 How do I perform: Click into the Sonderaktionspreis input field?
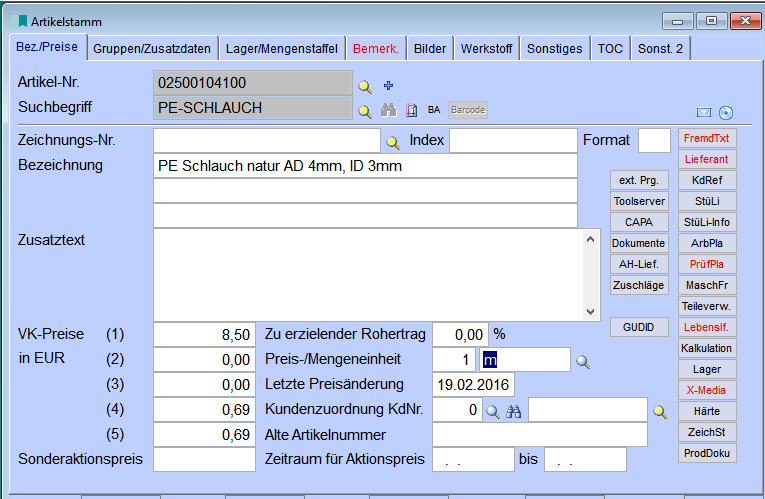pos(205,460)
